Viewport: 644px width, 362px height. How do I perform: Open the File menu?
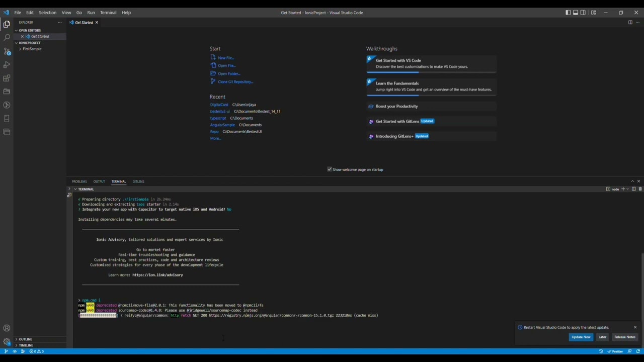[x=18, y=13]
